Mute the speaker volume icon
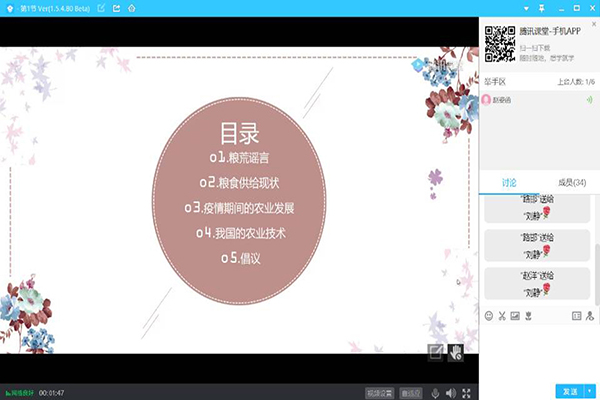 coord(451,393)
